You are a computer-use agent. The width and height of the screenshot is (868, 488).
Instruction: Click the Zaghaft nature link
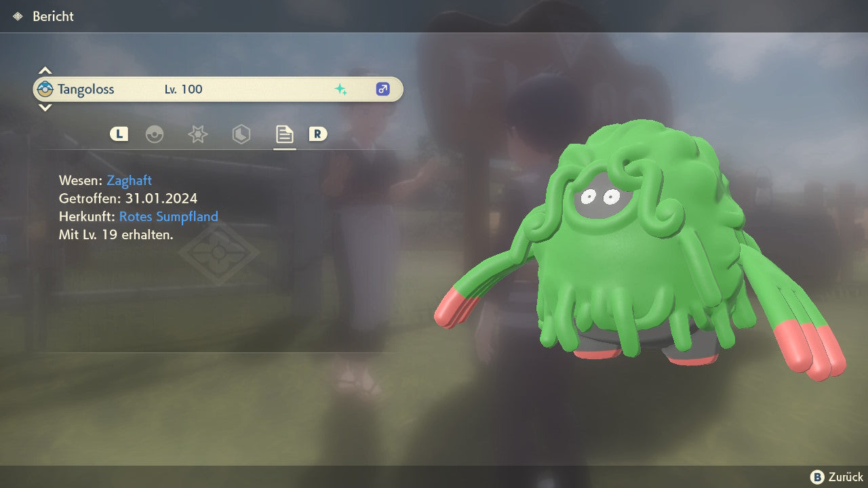129,180
